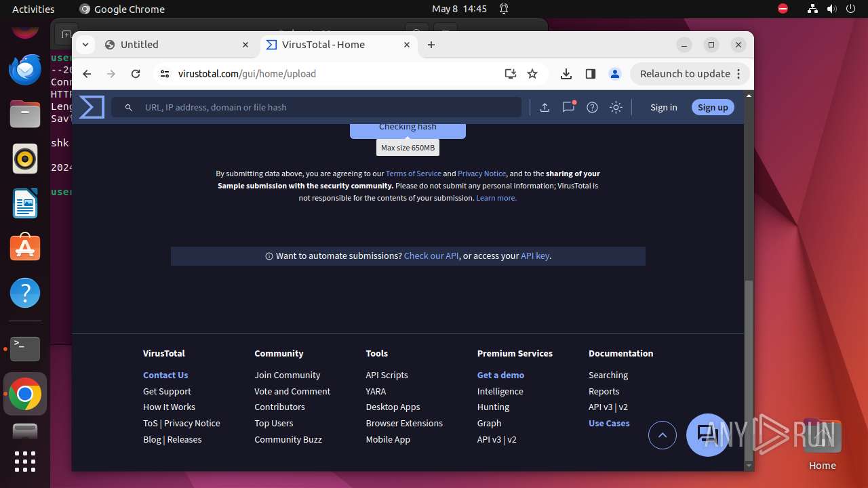Open Vote and Comment link
This screenshot has height=488, width=868.
(x=292, y=391)
